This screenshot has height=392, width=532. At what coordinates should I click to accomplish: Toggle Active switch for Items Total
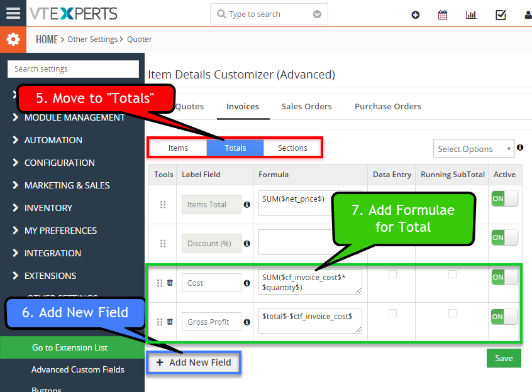coord(504,199)
